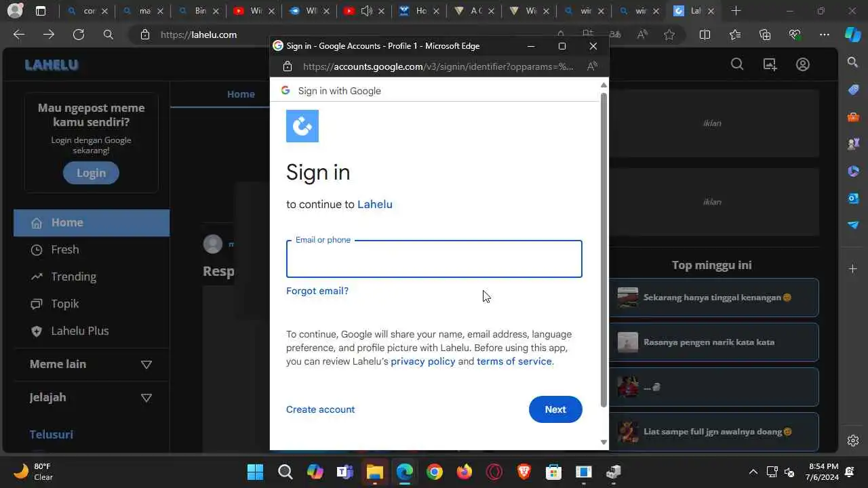The width and height of the screenshot is (868, 488).
Task: Open Edge favorites list icon
Action: coord(735,35)
